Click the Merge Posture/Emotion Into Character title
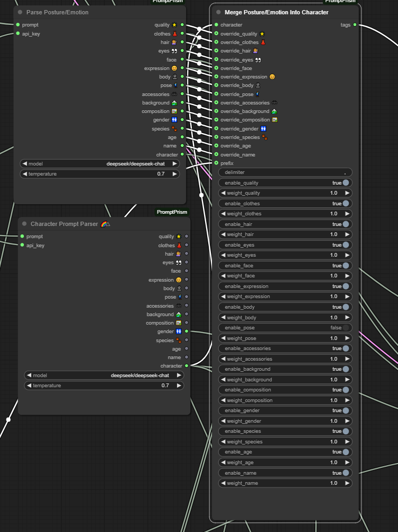 (276, 12)
